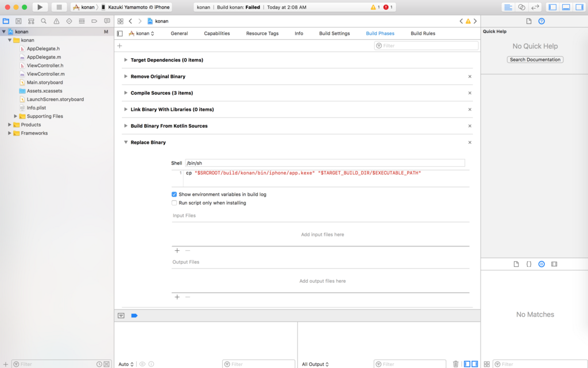Add an output file with plus
588x368 pixels.
coord(177,297)
